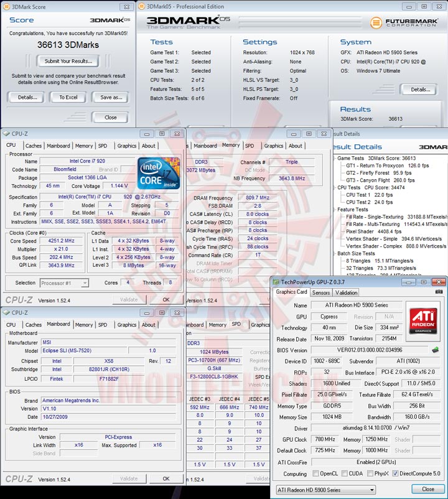448x499 pixels.
Task: Select GT1 - Return To Proxycon result
Action: (x=387, y=166)
